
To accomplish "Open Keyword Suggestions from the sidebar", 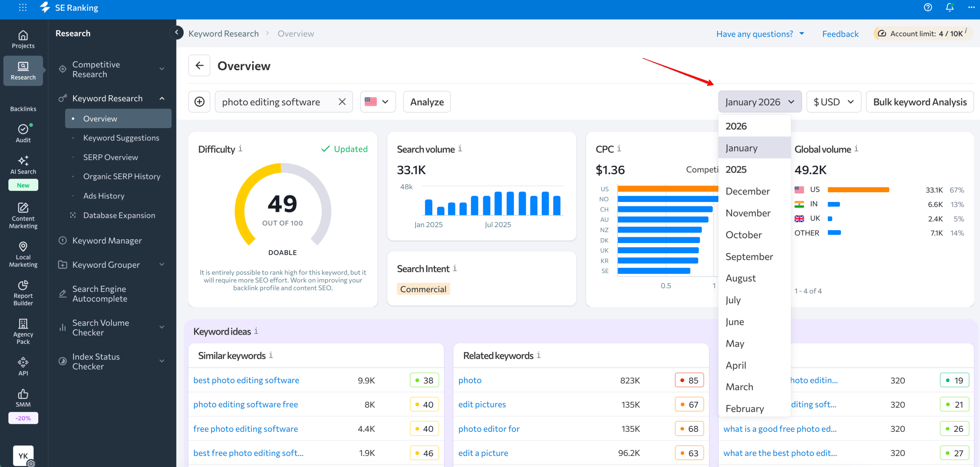I will coord(121,138).
